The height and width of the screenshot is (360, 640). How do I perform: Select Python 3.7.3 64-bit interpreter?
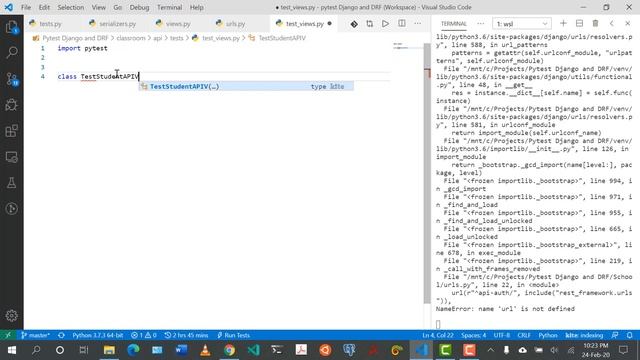click(98, 335)
